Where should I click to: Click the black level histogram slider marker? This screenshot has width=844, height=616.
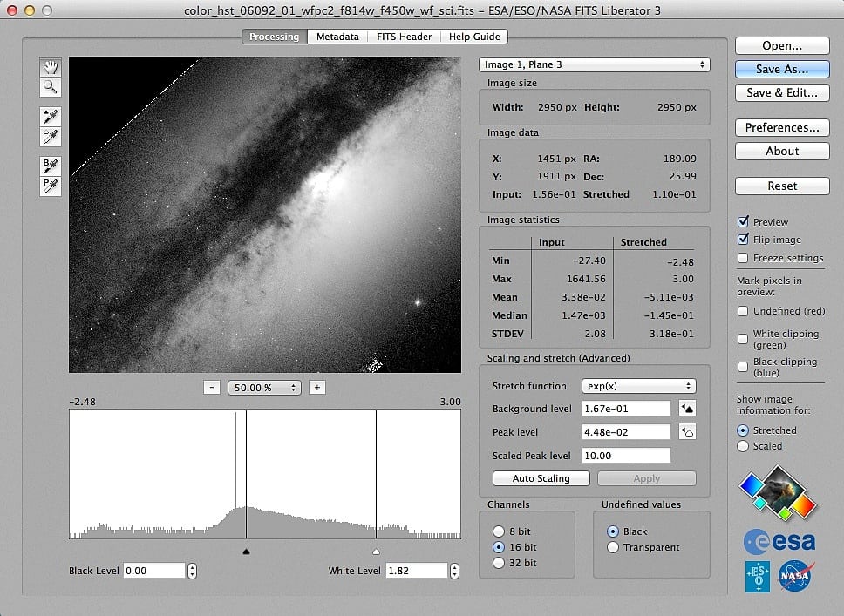coord(246,552)
